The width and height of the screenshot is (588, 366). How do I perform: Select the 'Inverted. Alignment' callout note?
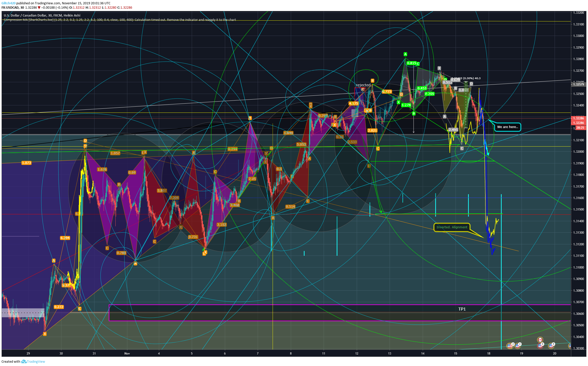click(x=452, y=227)
